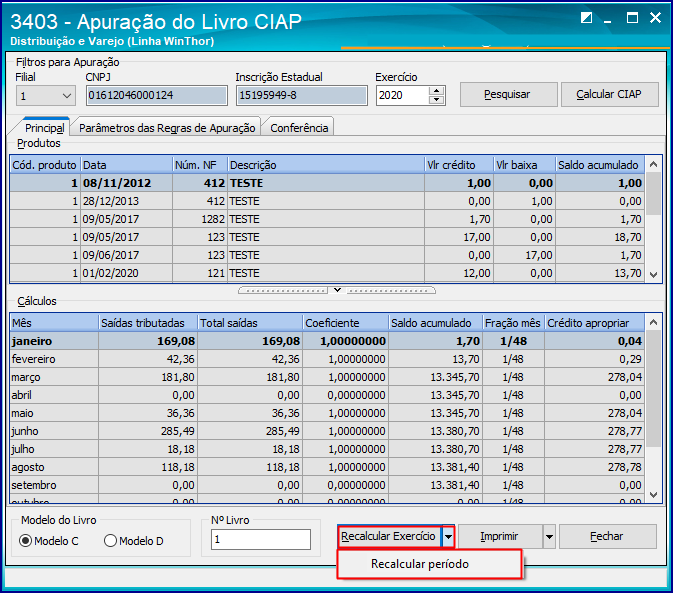
Task: Select the janeiro row in Cálculos
Action: coord(327,341)
